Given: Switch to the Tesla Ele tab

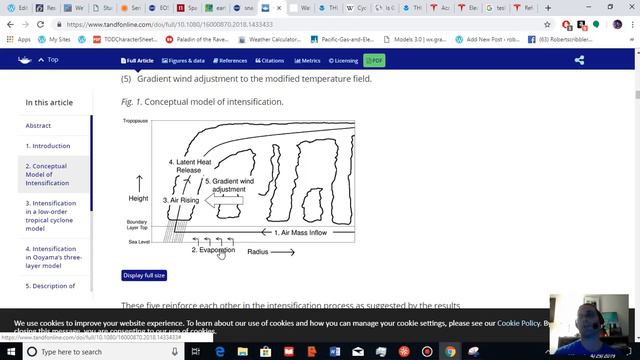Looking at the screenshot, I should (x=468, y=8).
